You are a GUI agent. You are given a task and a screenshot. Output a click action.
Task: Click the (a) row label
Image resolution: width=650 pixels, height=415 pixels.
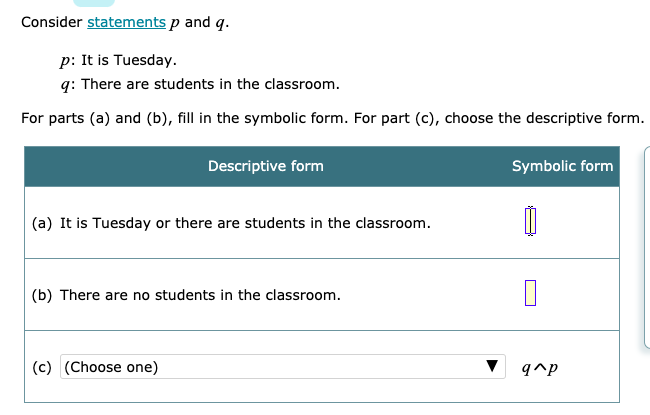coord(42,222)
